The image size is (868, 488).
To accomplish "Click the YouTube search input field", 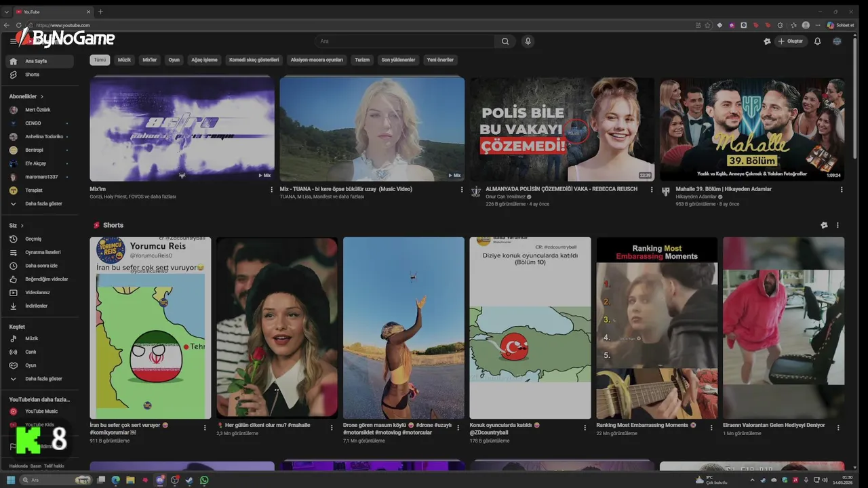I will click(405, 41).
